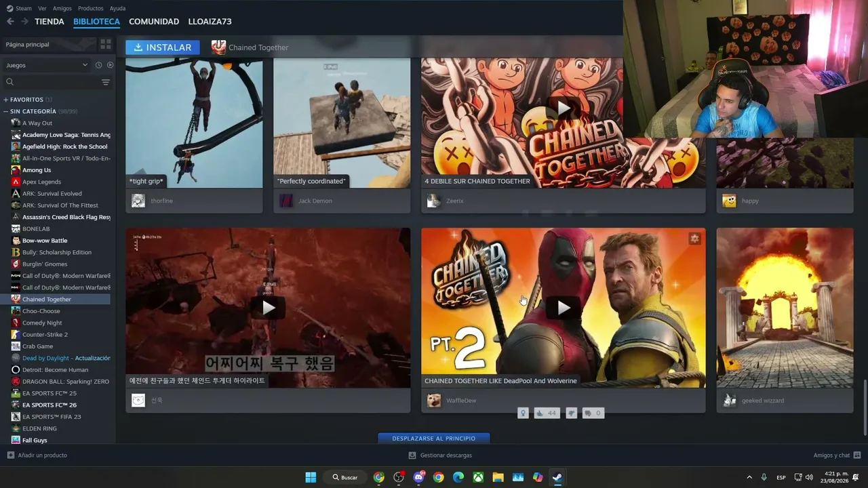Open File Explorer from taskbar

coord(498,477)
